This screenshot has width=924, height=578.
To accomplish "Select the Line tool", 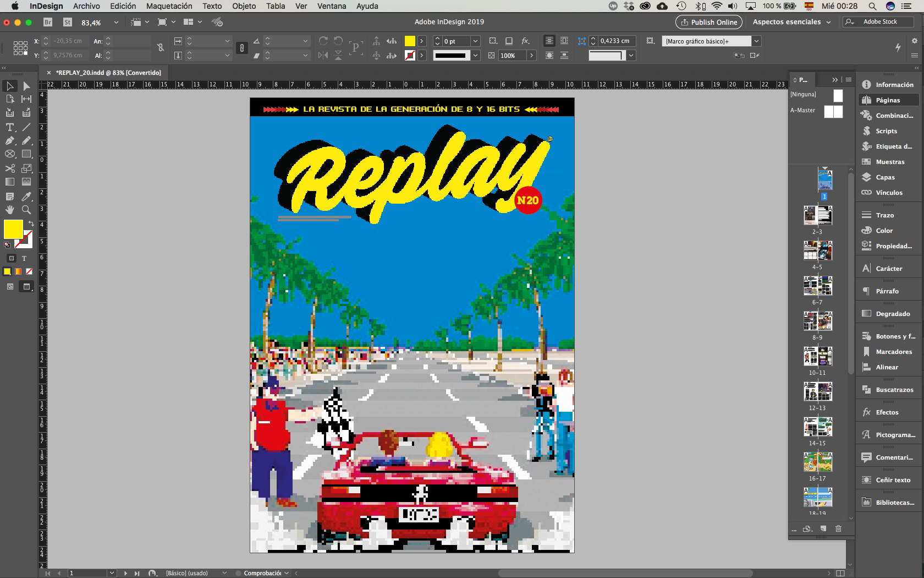I will [x=26, y=127].
